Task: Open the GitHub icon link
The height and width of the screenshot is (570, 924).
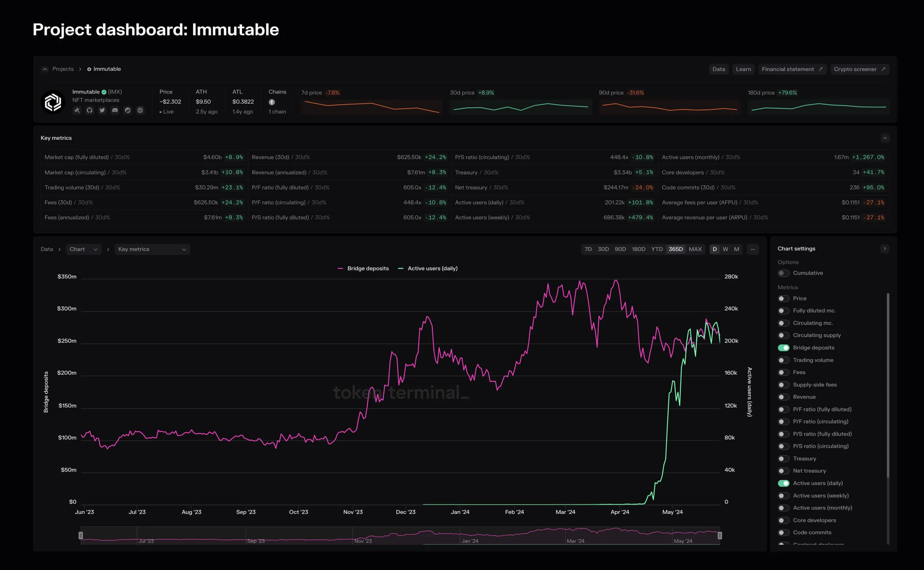Action: tap(90, 111)
